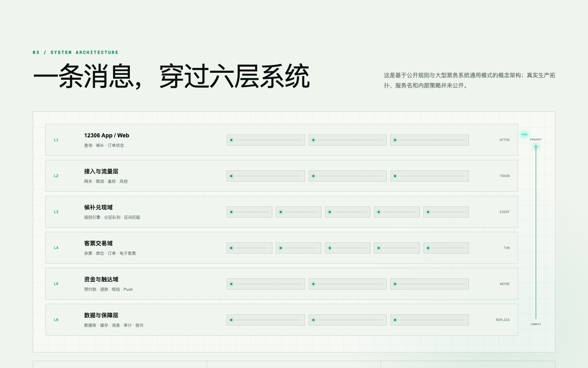This screenshot has height=368, width=588.
Task: Click the first component chip in EVENT row
Action: click(x=249, y=212)
